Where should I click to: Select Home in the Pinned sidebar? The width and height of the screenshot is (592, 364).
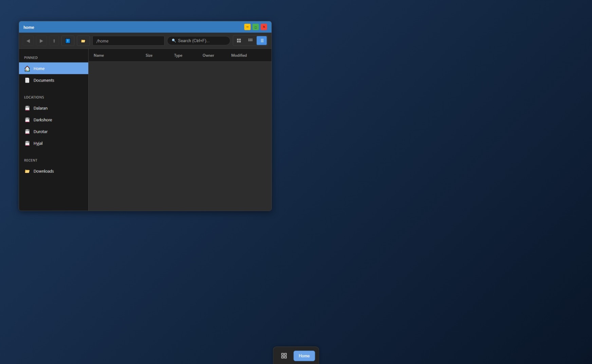point(39,68)
